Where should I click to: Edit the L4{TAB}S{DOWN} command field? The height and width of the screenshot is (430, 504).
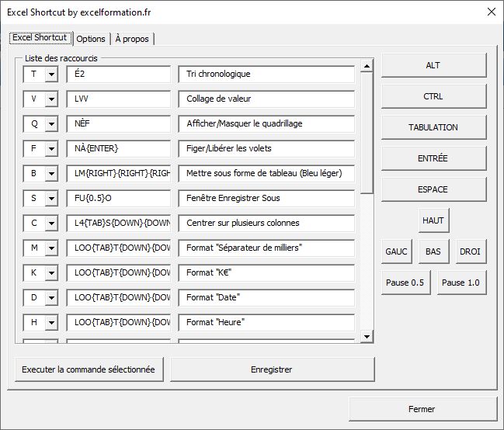pyautogui.click(x=119, y=223)
